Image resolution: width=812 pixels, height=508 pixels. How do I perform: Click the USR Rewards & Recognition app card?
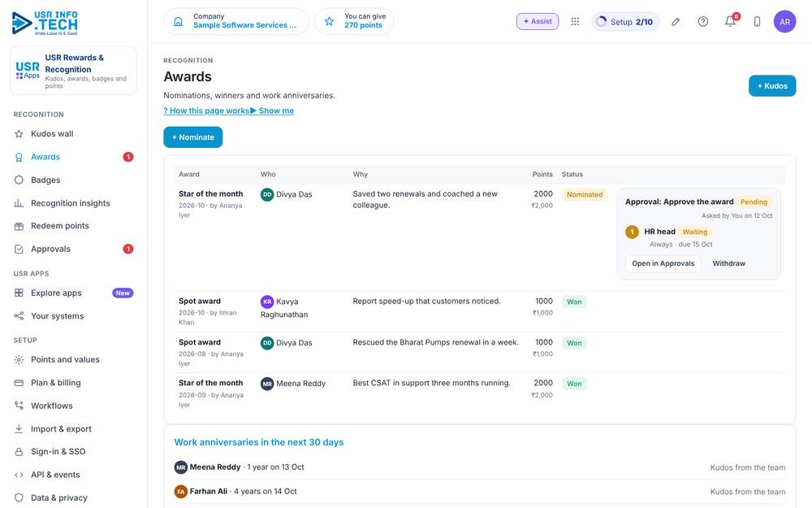pos(74,71)
